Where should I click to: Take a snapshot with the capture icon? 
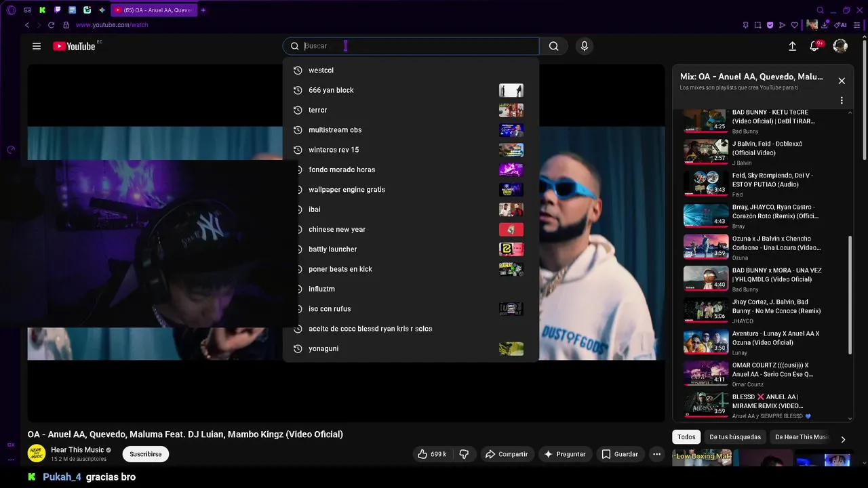[757, 25]
